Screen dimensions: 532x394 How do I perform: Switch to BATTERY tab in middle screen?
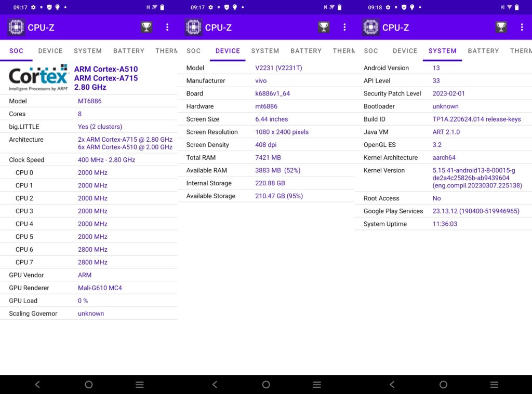pyautogui.click(x=306, y=51)
